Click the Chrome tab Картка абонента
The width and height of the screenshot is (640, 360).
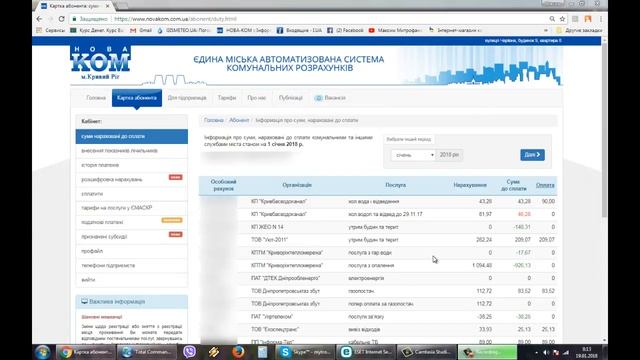coord(74,6)
